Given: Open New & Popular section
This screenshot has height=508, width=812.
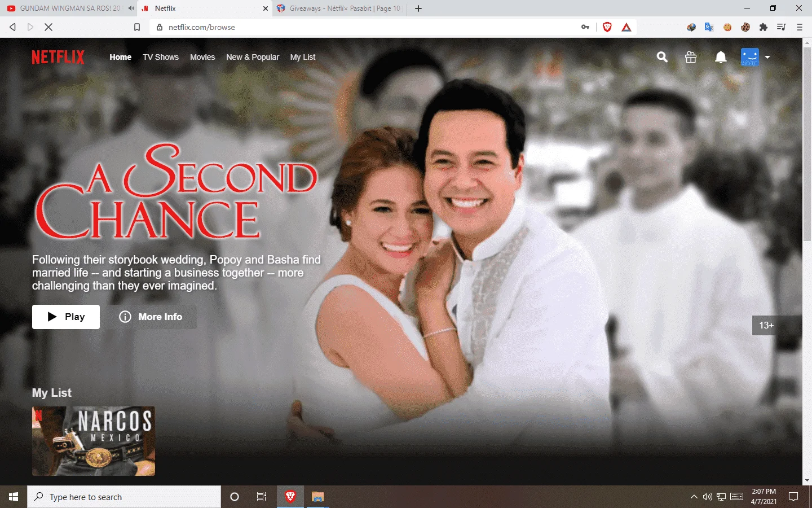Looking at the screenshot, I should click(x=253, y=57).
